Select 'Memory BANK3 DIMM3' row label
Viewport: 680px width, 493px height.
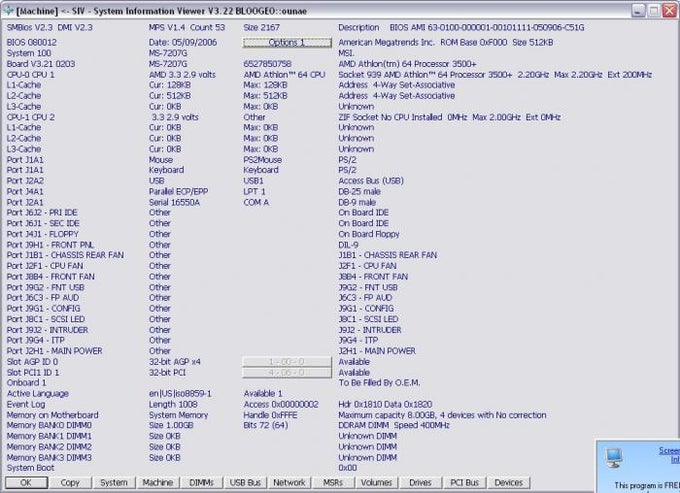tap(49, 457)
